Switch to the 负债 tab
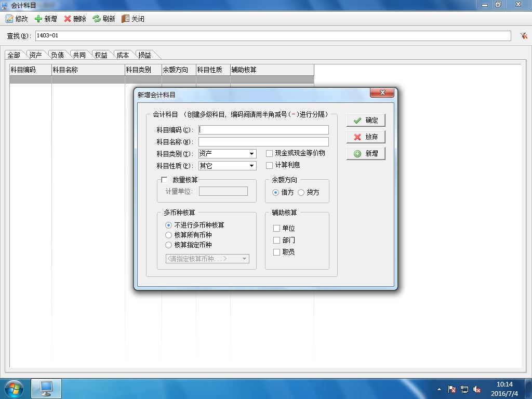 pos(57,55)
